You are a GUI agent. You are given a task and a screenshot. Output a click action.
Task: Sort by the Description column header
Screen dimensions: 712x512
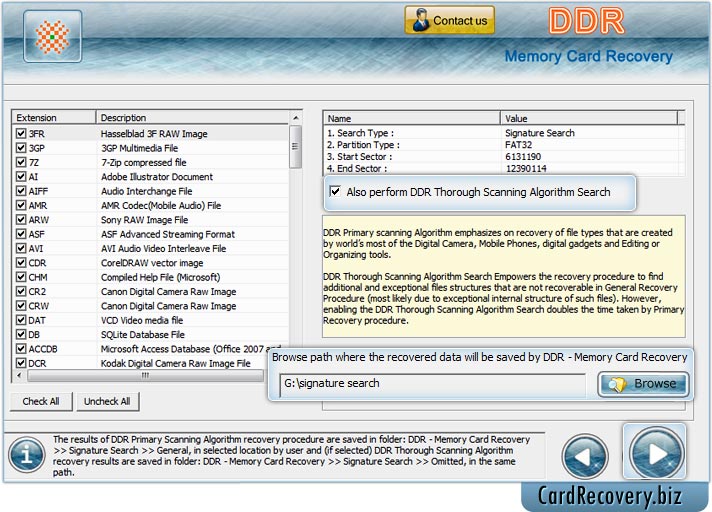pyautogui.click(x=193, y=118)
